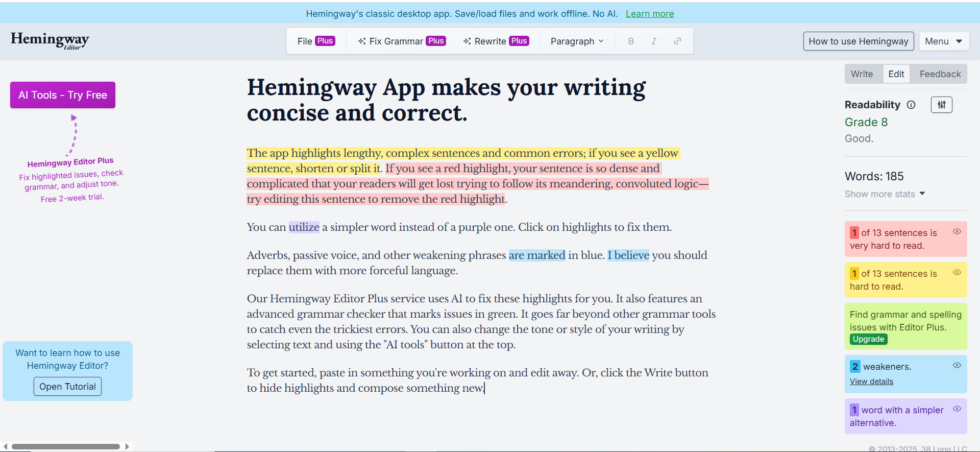Screen dimensions: 980x452
Task: Click the Words: 185 count
Action: pos(874,176)
